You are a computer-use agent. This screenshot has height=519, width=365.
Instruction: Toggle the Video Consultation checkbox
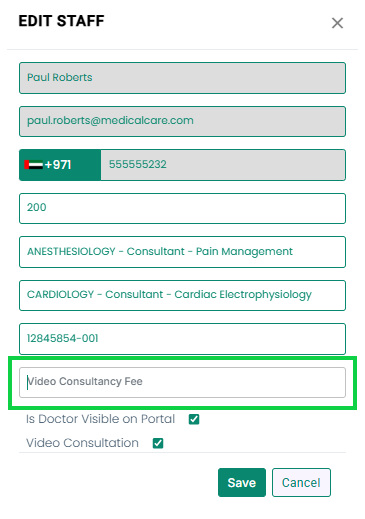[158, 443]
